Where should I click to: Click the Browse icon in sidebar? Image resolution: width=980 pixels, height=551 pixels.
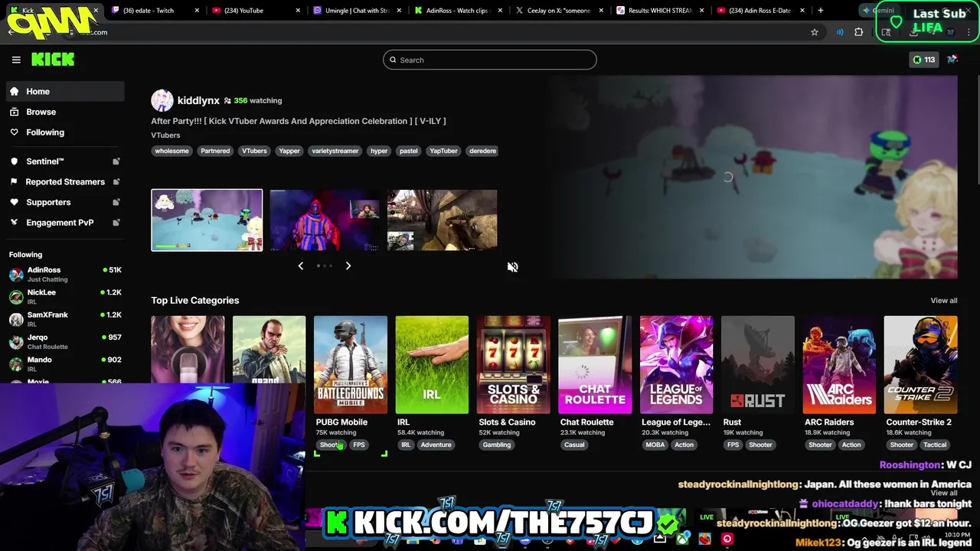[x=14, y=112]
